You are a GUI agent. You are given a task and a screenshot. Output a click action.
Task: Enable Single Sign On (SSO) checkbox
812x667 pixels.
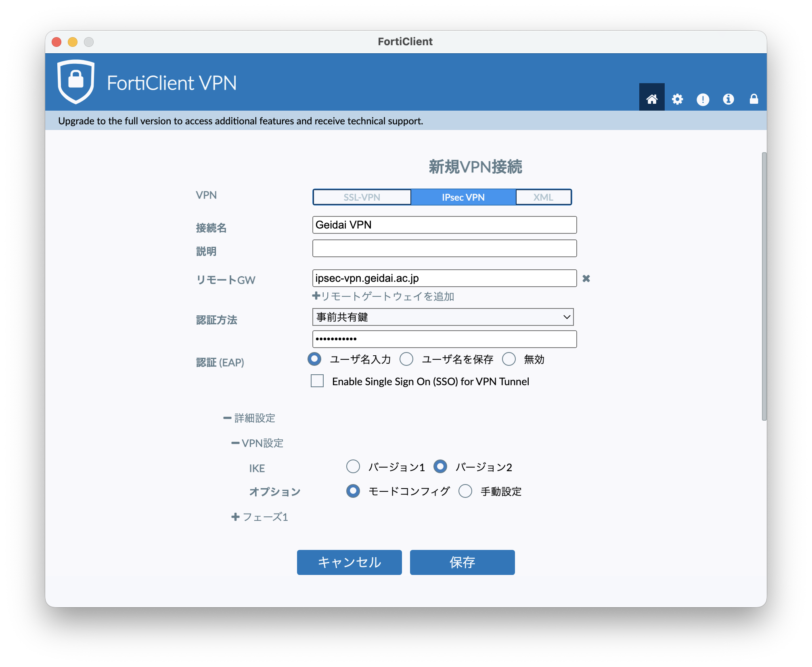pyautogui.click(x=317, y=381)
